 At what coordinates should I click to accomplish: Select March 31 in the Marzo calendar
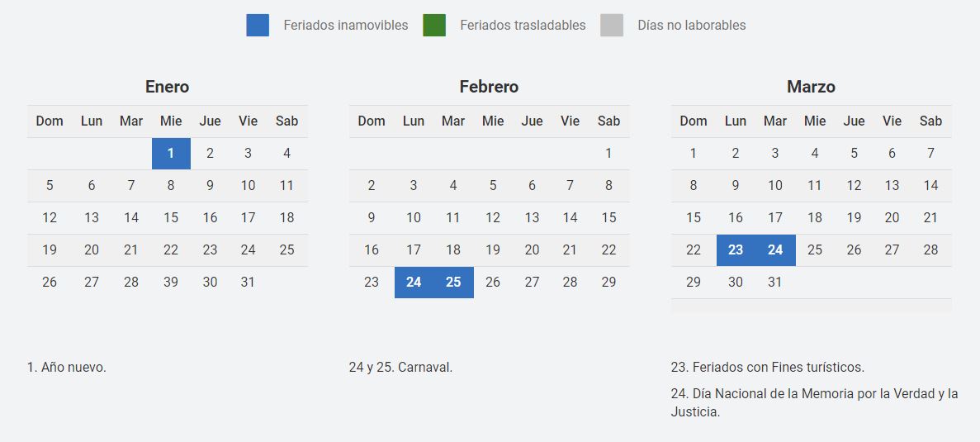(774, 283)
